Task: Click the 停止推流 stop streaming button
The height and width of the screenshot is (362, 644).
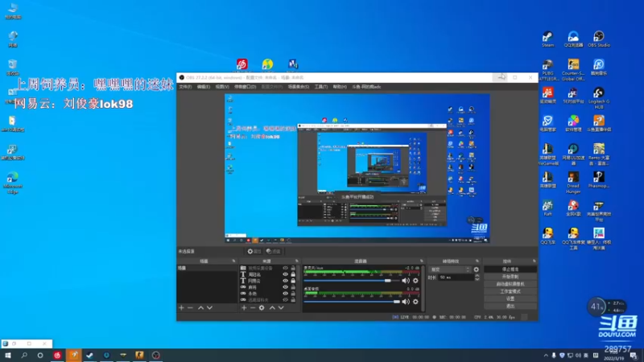Action: (x=510, y=269)
